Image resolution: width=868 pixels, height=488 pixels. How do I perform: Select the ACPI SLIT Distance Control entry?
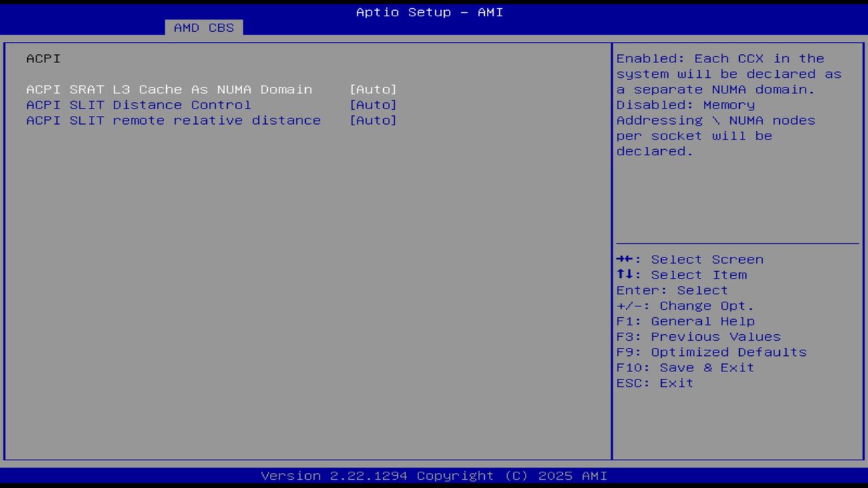[x=138, y=104]
